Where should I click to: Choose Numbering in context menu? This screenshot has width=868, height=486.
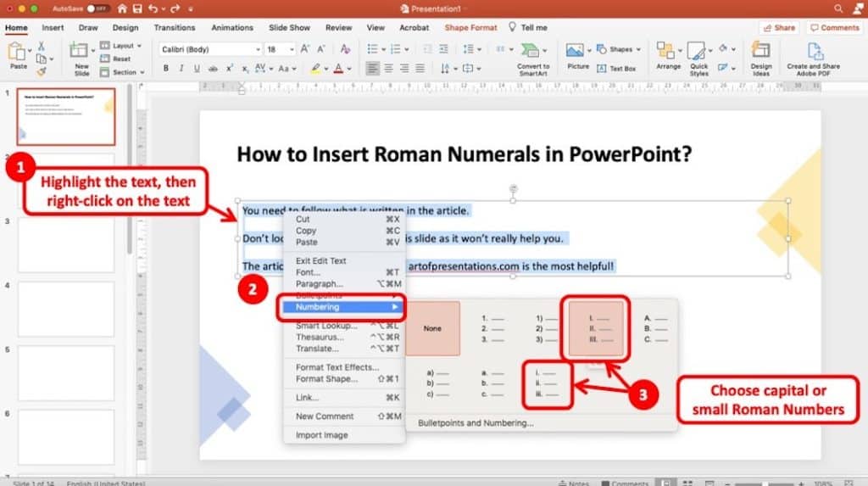point(344,306)
